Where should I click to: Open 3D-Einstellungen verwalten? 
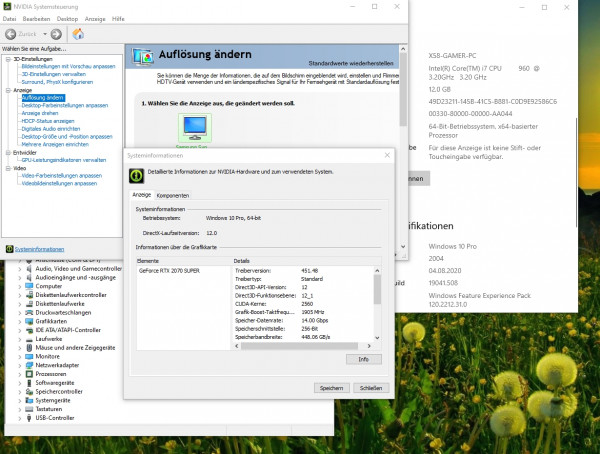(x=54, y=74)
